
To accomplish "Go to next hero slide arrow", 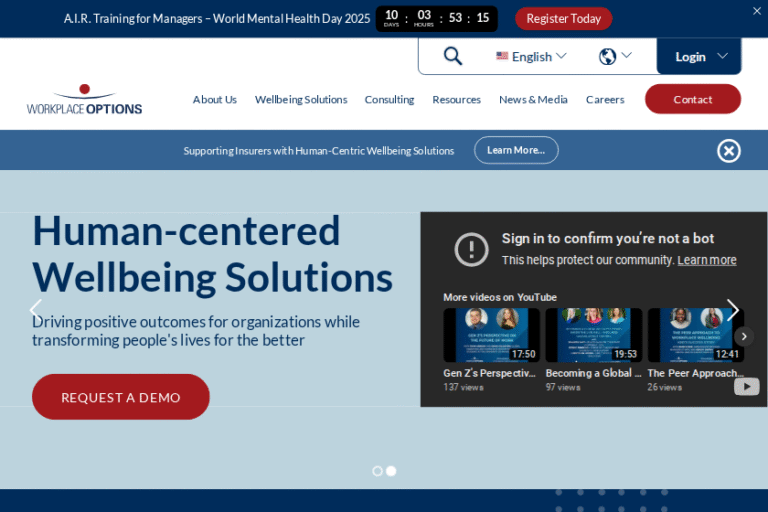I will [x=732, y=310].
